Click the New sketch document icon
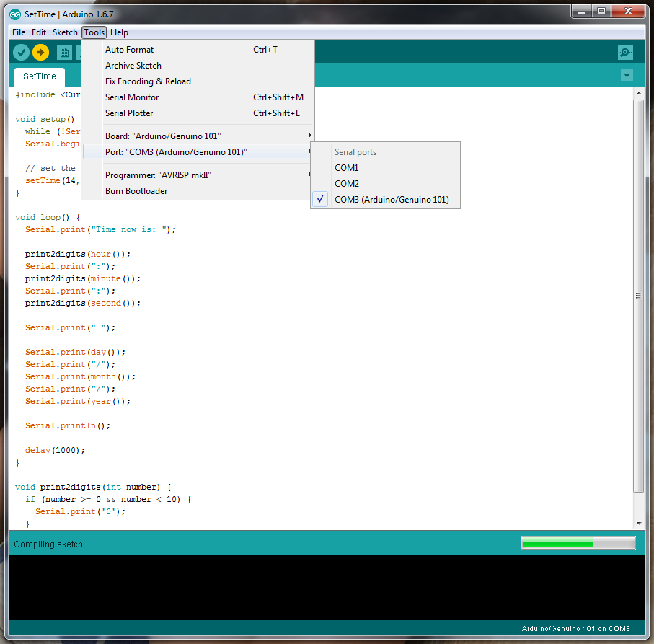 coord(64,52)
